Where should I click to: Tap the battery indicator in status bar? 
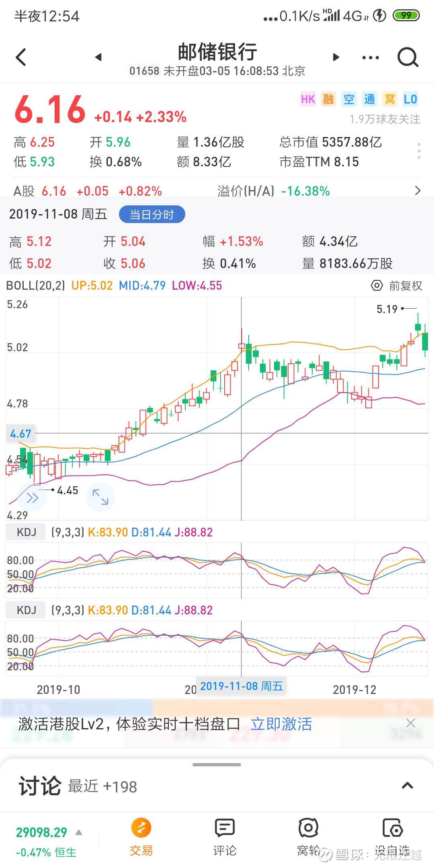(406, 16)
